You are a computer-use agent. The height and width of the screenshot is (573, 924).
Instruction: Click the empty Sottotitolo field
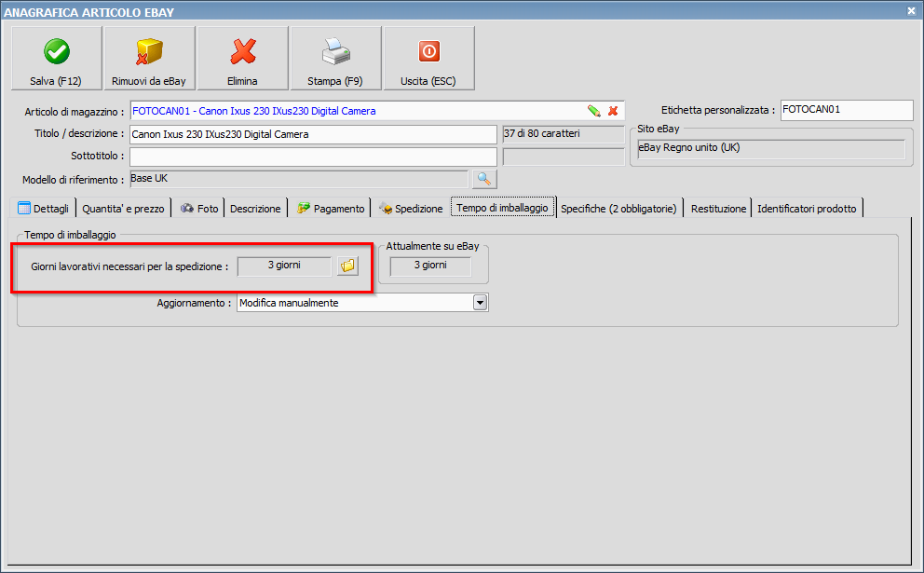coord(314,157)
